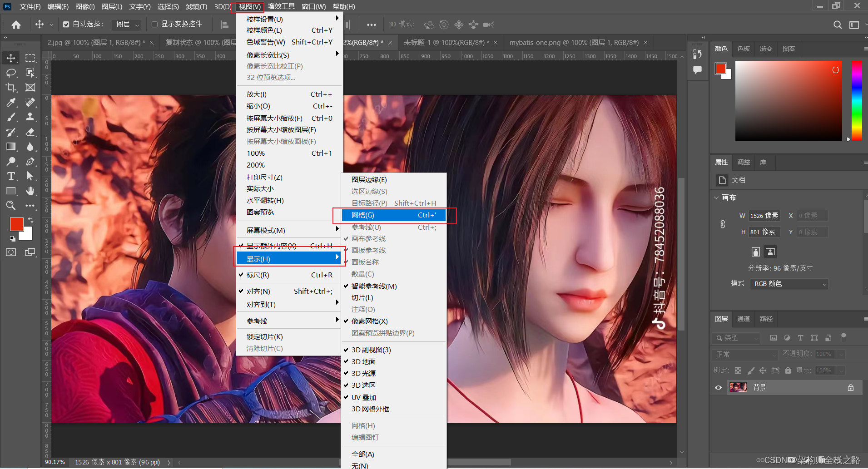Choose 网格(G) in the Show submenu

(394, 215)
